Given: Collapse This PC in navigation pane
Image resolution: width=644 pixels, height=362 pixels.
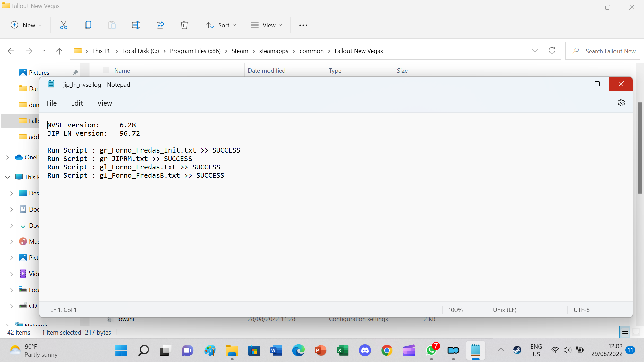Looking at the screenshot, I should point(8,177).
